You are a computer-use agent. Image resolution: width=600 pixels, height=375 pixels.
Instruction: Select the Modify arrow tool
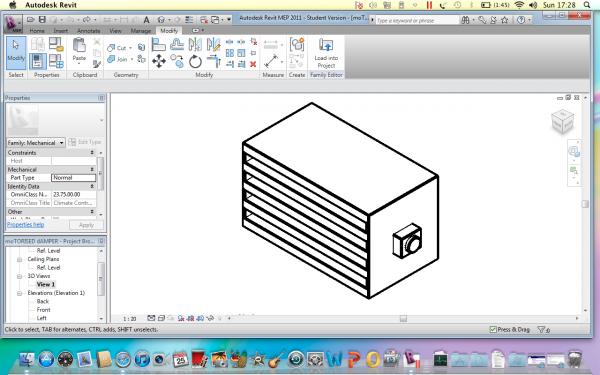click(16, 53)
